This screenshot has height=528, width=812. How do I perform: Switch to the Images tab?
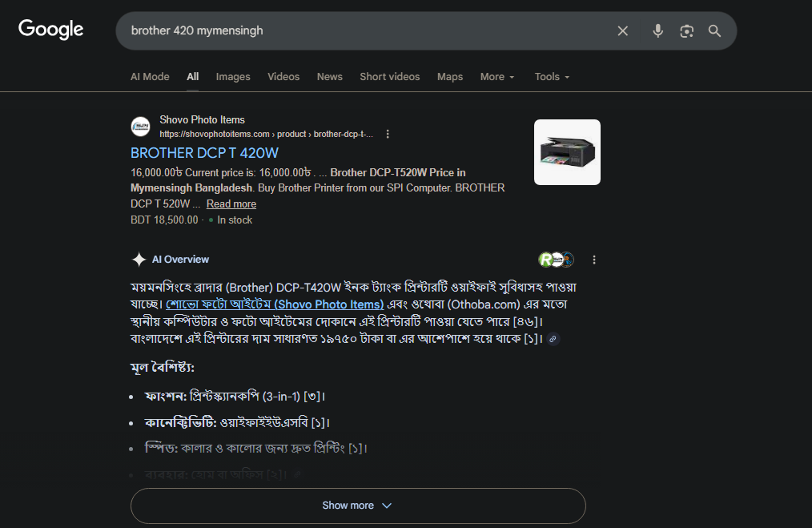pyautogui.click(x=233, y=77)
